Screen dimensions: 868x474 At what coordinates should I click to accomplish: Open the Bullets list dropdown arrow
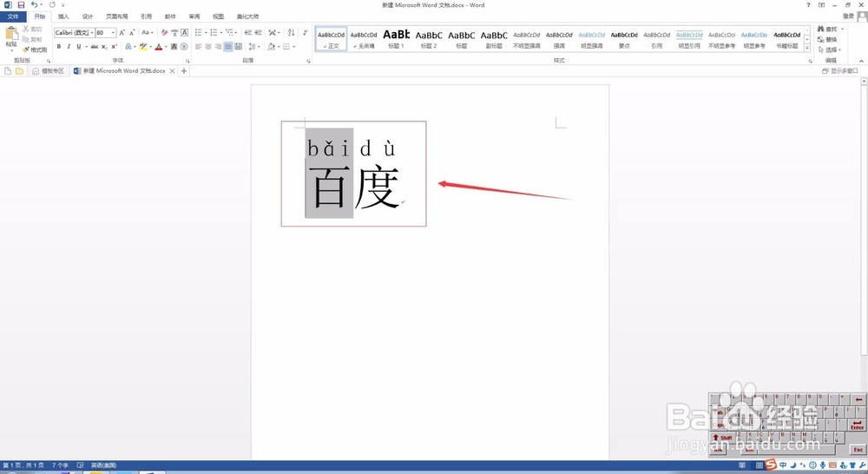206,33
